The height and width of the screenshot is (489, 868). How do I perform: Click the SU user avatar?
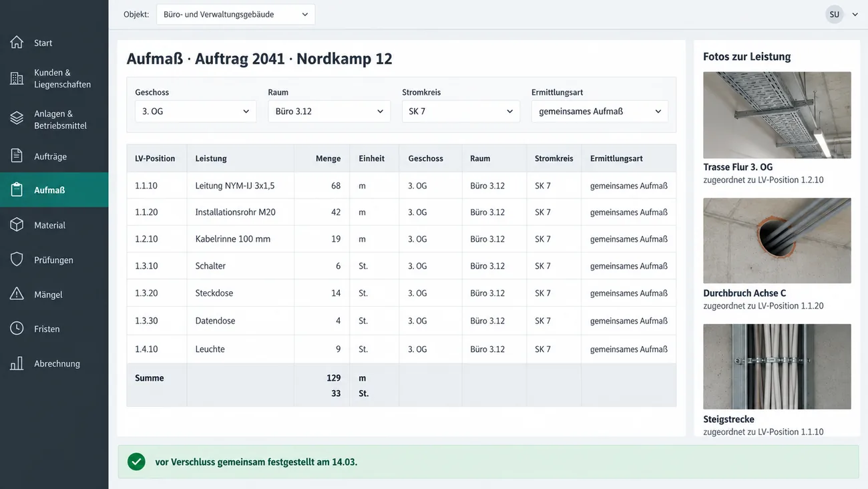[x=835, y=14]
